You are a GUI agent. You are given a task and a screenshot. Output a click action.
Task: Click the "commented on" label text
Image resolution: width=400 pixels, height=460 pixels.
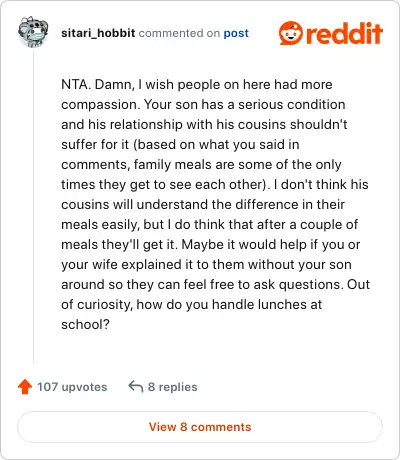click(179, 33)
